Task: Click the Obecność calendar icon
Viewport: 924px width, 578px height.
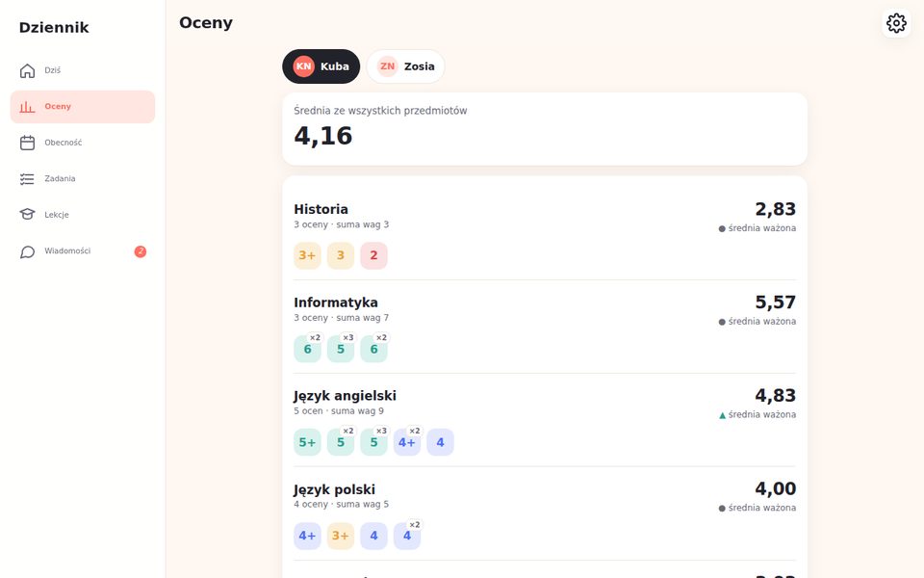Action: (x=27, y=143)
